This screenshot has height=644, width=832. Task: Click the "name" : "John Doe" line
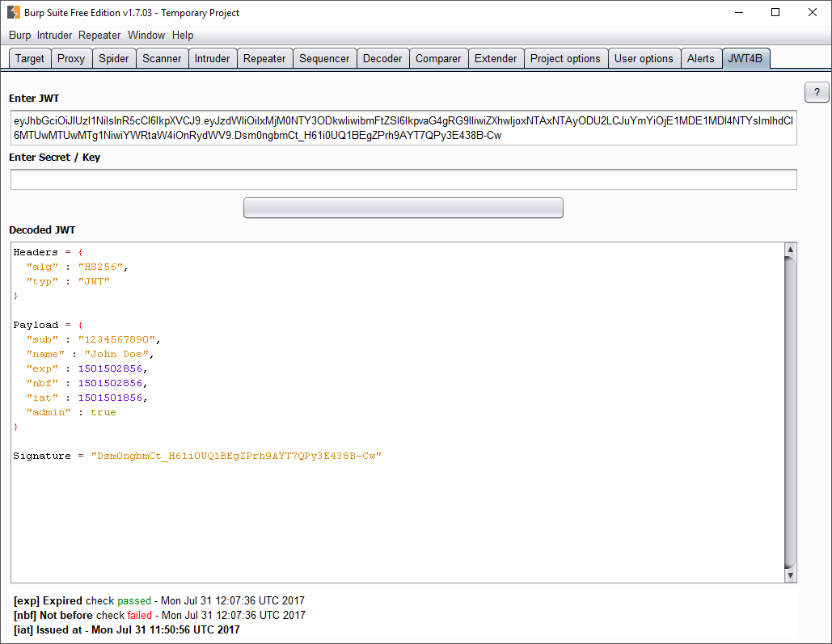[90, 354]
